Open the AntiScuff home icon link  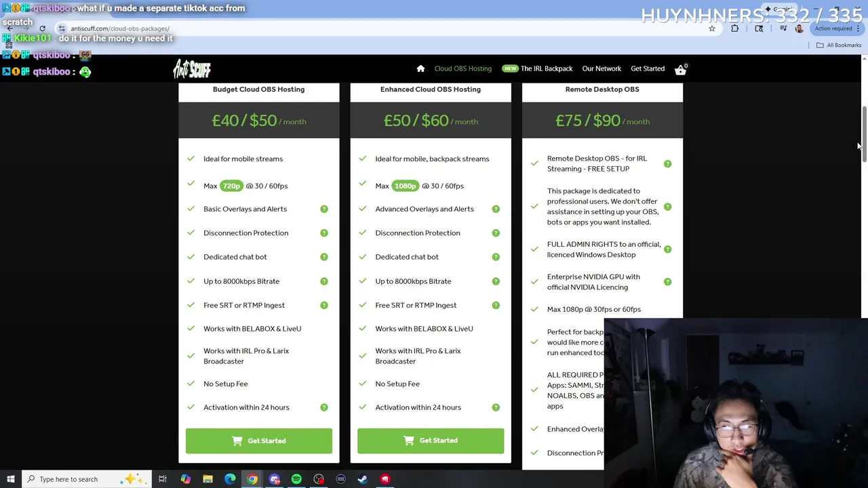[x=420, y=68]
